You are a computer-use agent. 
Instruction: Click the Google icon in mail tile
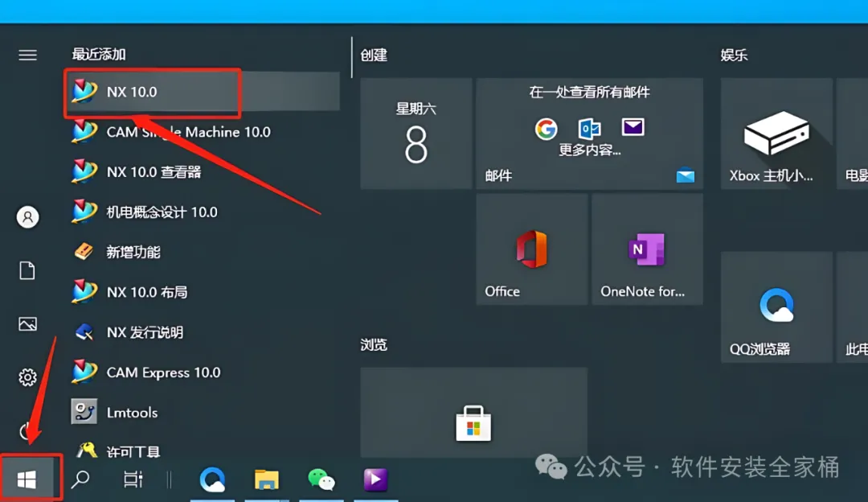[x=546, y=129]
